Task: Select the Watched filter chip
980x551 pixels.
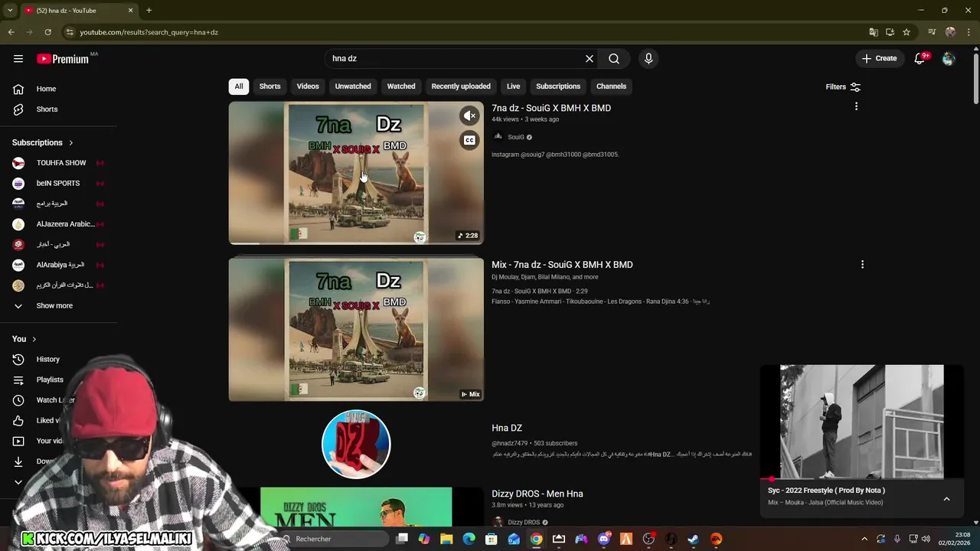Action: coord(401,86)
